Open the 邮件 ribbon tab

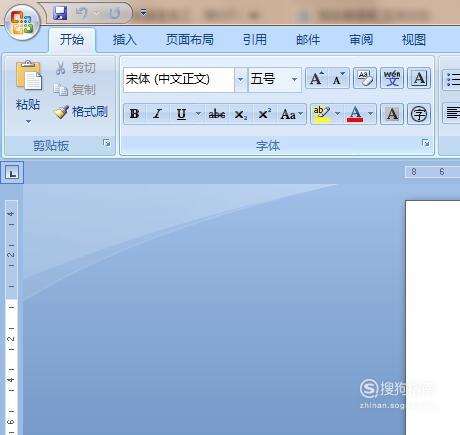click(308, 40)
